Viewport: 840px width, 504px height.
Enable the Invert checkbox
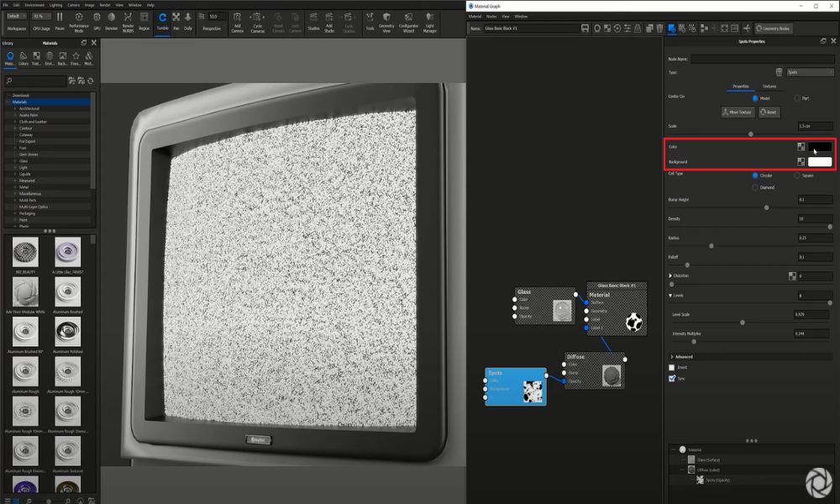point(672,367)
